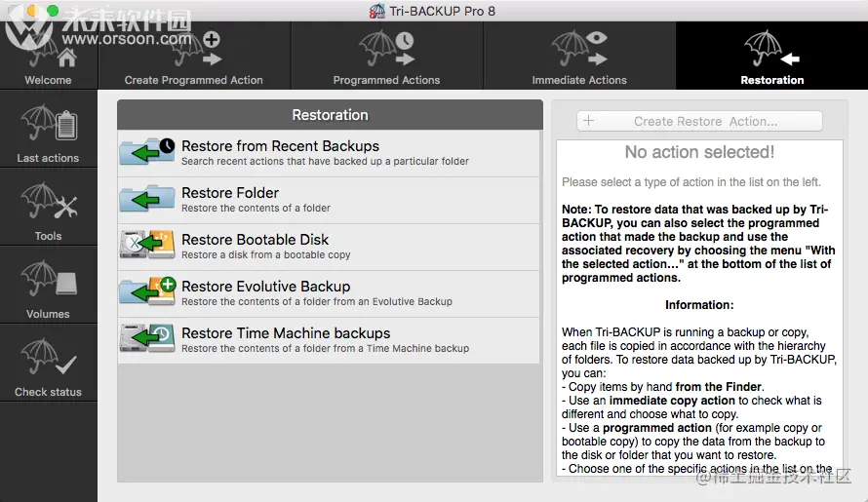Click the Restore Folder green arrow icon
Screen dimensions: 868x502
click(x=147, y=199)
